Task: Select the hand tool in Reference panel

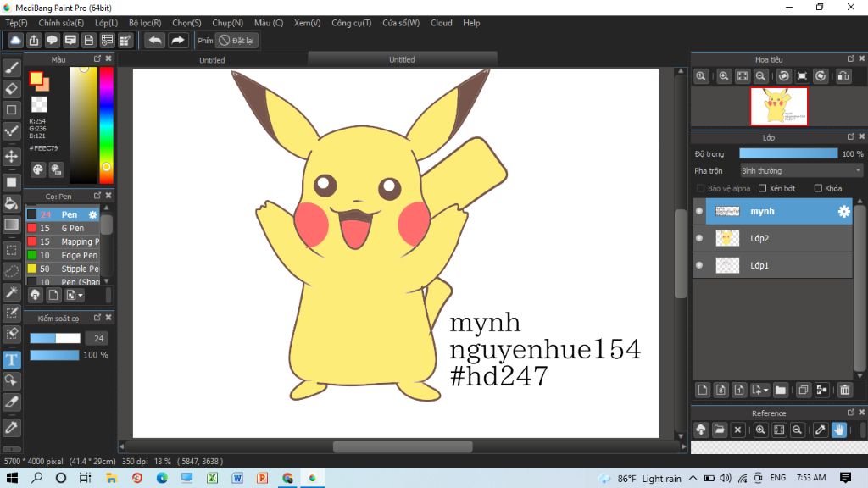Action: click(x=838, y=430)
